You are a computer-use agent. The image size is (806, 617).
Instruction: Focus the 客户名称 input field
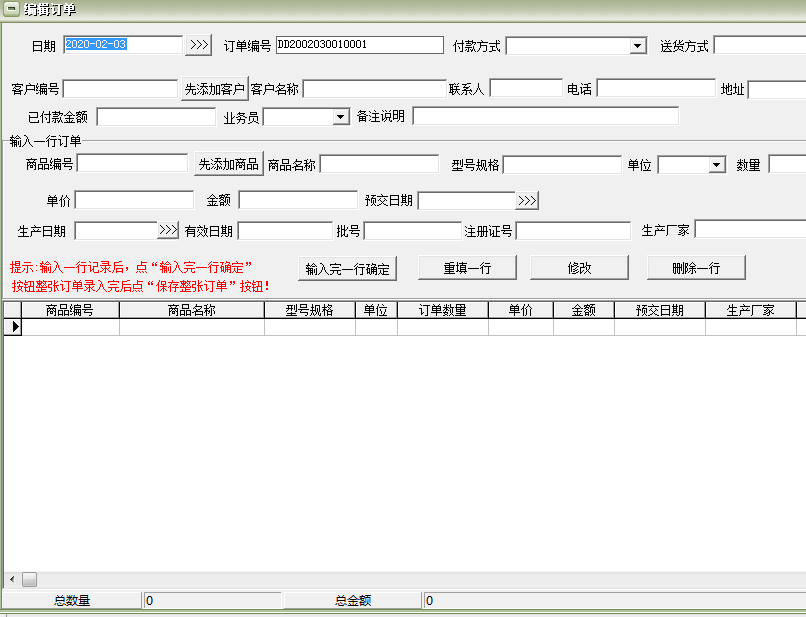click(375, 89)
